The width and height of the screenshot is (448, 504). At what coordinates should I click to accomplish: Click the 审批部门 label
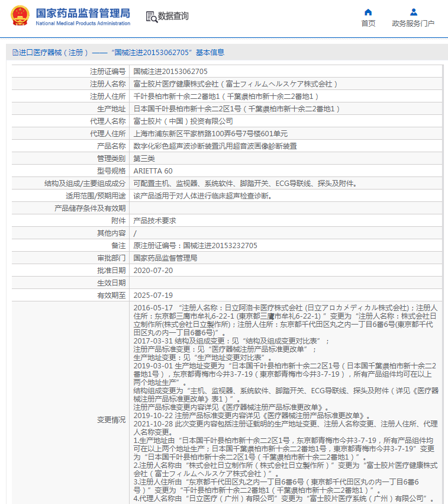[x=111, y=258]
